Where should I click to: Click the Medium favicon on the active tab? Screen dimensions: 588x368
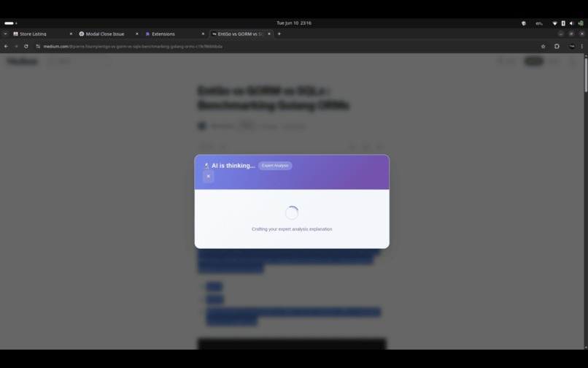[x=214, y=34]
